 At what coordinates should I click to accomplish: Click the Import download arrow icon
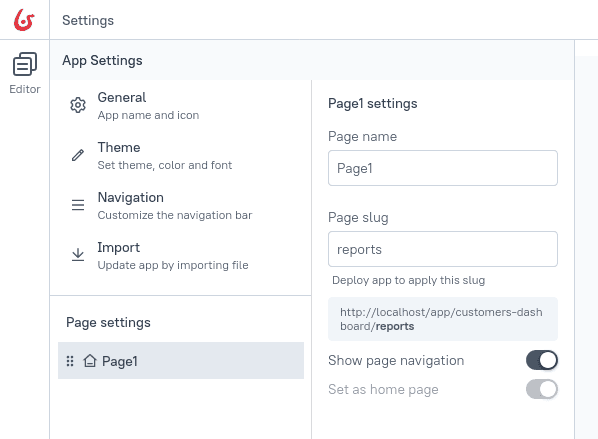coord(78,255)
